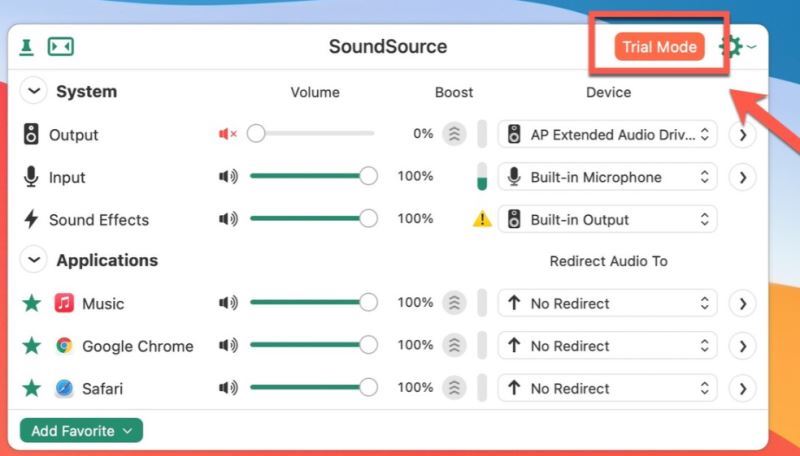Toggle the Output boost icon
The width and height of the screenshot is (800, 456).
pos(454,134)
